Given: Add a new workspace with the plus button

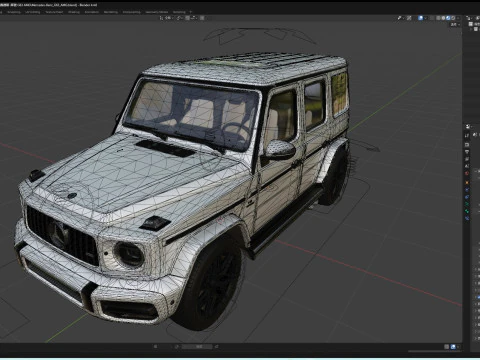Looking at the screenshot, I should tap(191, 12).
